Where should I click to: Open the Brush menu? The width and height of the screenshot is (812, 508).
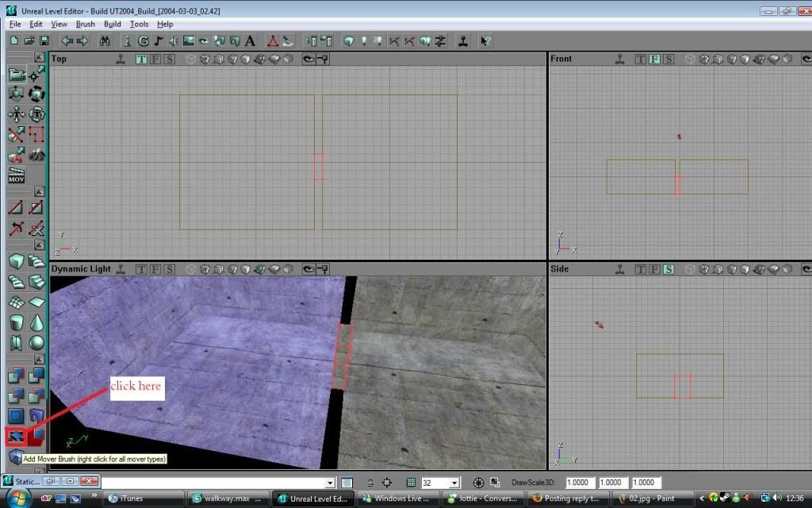85,24
